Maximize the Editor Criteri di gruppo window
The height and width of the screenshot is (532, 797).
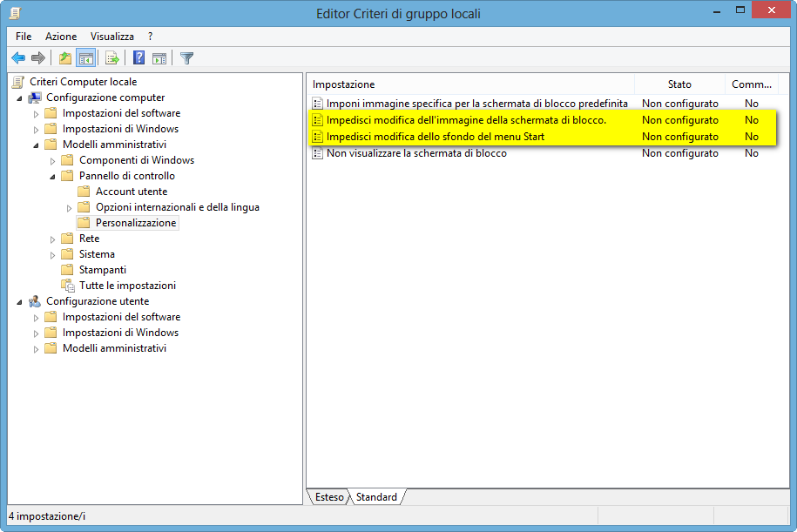pyautogui.click(x=740, y=10)
